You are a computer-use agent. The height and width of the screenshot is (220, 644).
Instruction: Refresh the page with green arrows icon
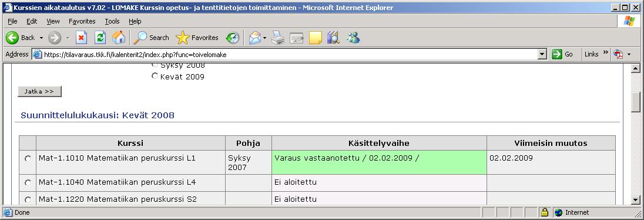tap(100, 38)
